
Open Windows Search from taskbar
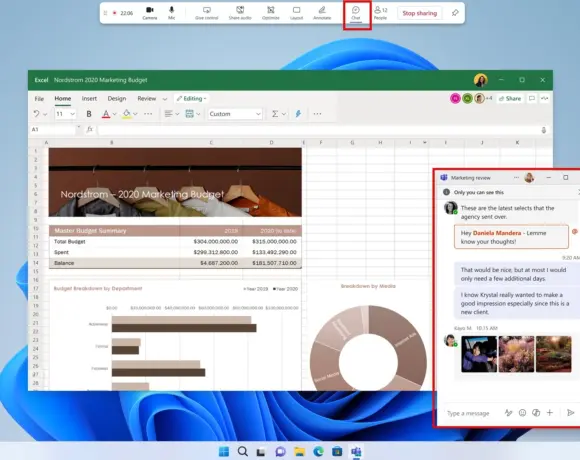(243, 451)
